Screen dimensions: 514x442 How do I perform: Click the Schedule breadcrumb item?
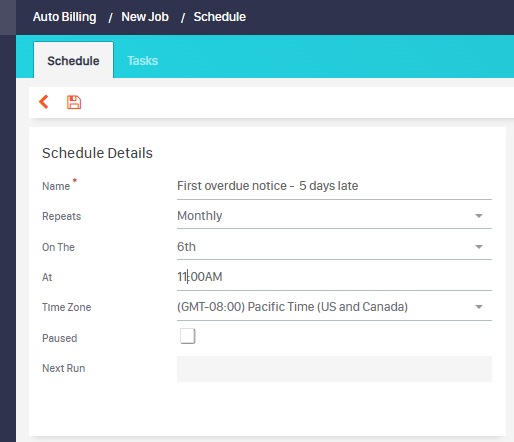click(220, 17)
